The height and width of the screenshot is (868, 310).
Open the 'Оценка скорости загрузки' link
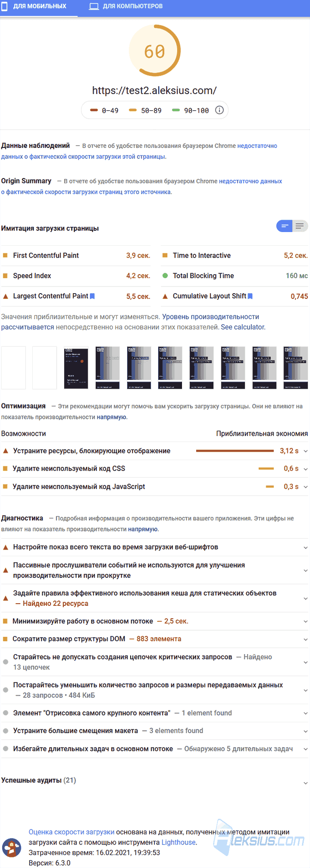(71, 832)
